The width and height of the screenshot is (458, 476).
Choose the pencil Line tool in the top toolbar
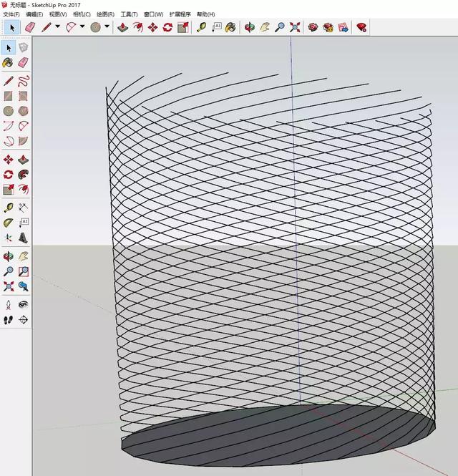pos(47,28)
